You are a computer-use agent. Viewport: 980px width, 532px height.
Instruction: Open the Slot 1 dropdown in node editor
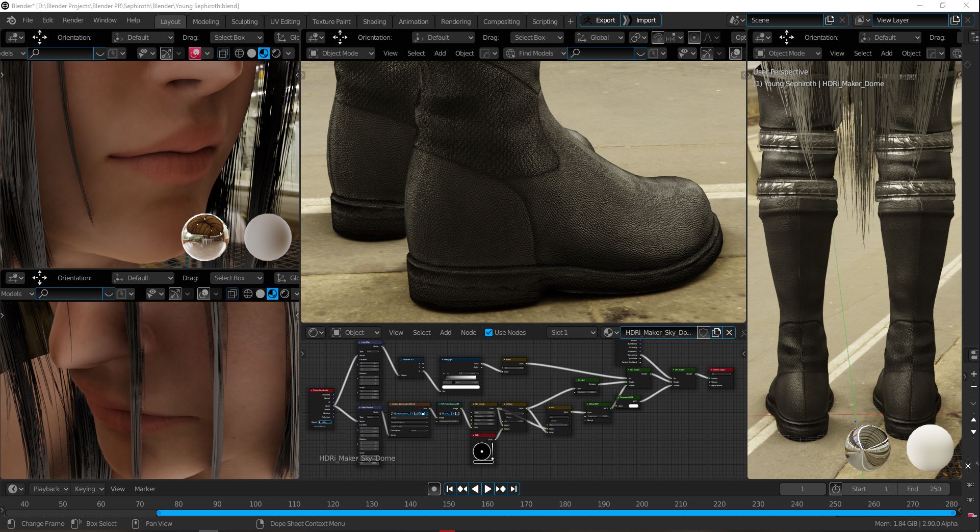point(573,332)
